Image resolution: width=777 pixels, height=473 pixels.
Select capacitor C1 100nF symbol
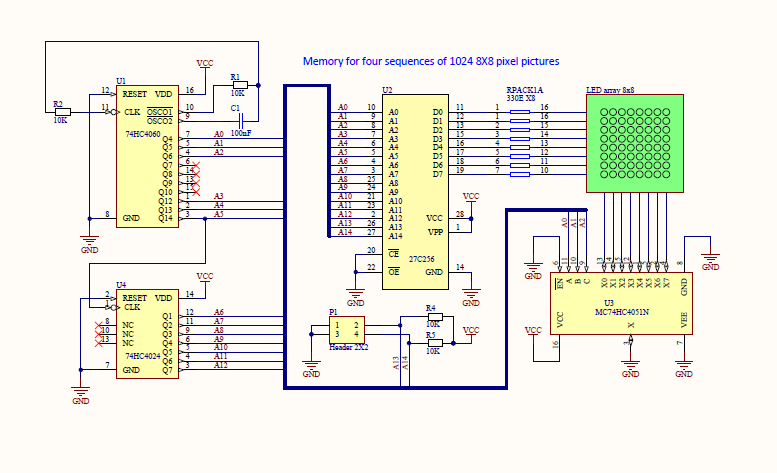241,121
